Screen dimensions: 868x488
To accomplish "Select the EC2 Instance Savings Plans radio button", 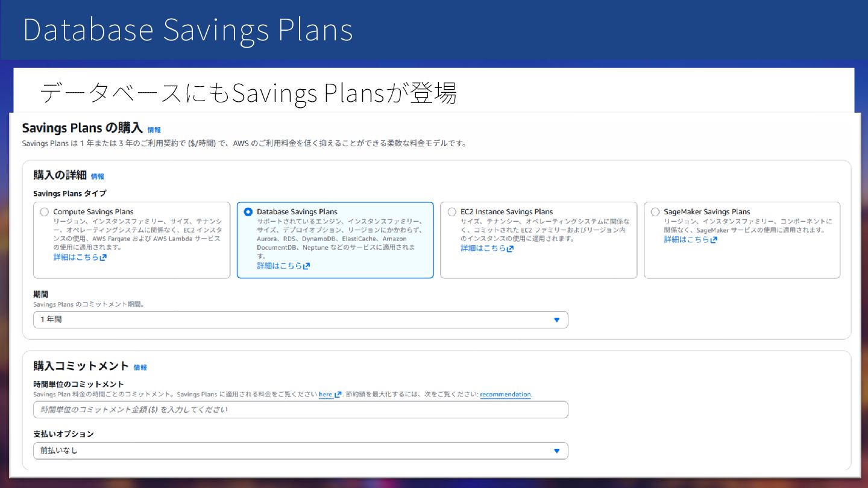I will click(452, 212).
